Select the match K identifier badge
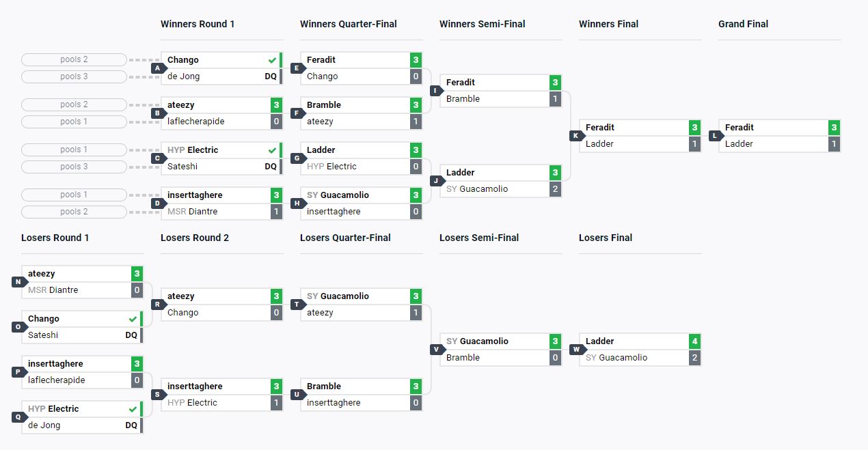This screenshot has width=868, height=450. 576,136
